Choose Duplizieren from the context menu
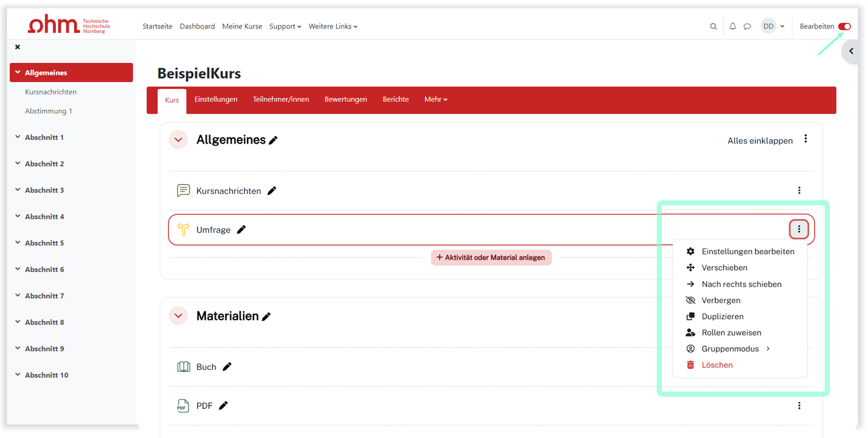 click(722, 317)
